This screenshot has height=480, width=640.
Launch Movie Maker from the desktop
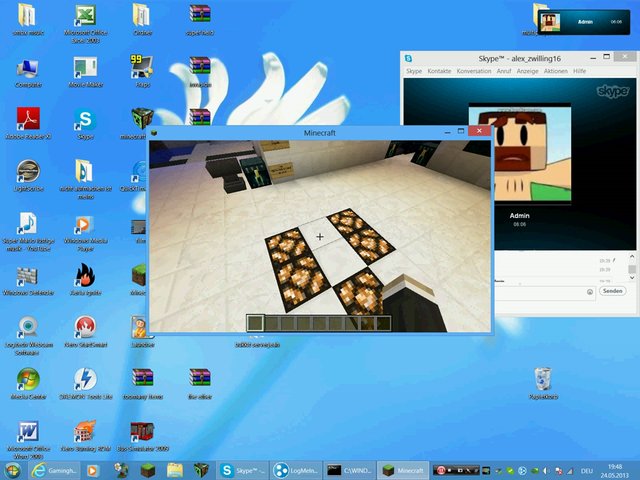pyautogui.click(x=84, y=70)
